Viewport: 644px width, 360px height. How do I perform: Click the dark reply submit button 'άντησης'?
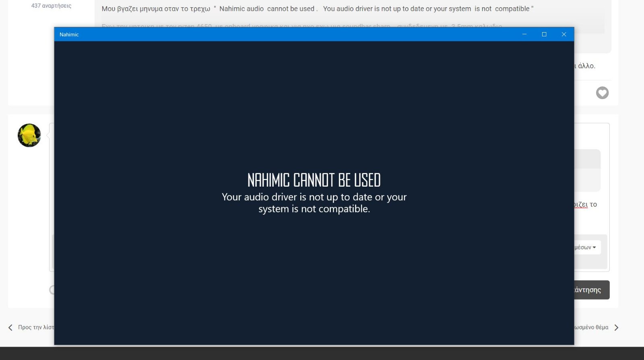[592, 290]
